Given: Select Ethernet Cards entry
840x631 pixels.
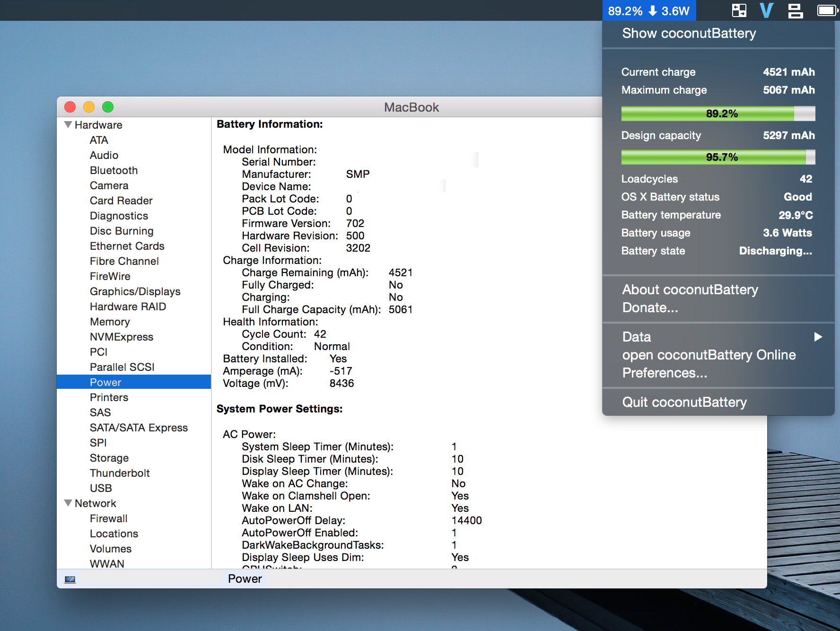Looking at the screenshot, I should coord(127,246).
